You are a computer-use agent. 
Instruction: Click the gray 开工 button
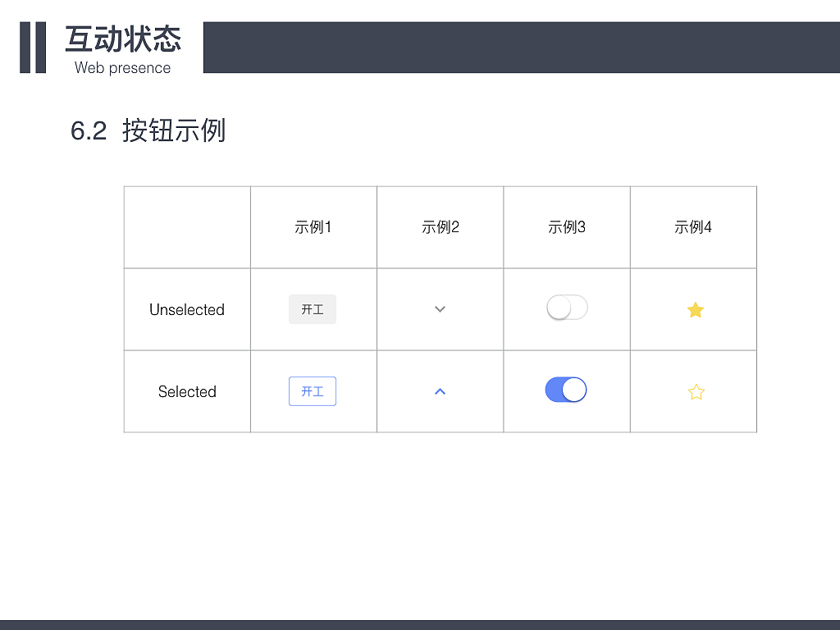coord(313,309)
